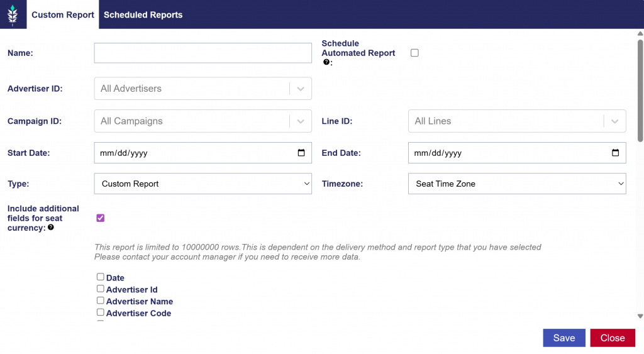Enable the Schedule Automated Report checkbox
Viewport: 644px width, 354px height.
click(x=414, y=53)
